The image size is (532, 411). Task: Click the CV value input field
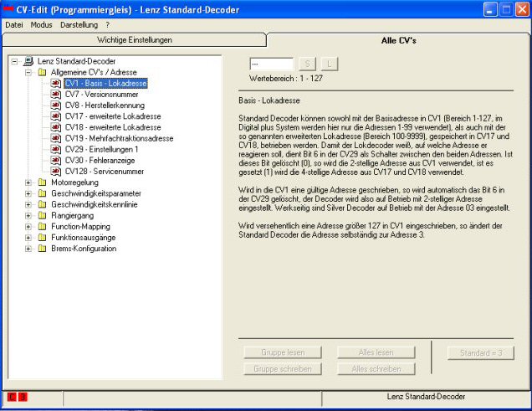point(271,64)
